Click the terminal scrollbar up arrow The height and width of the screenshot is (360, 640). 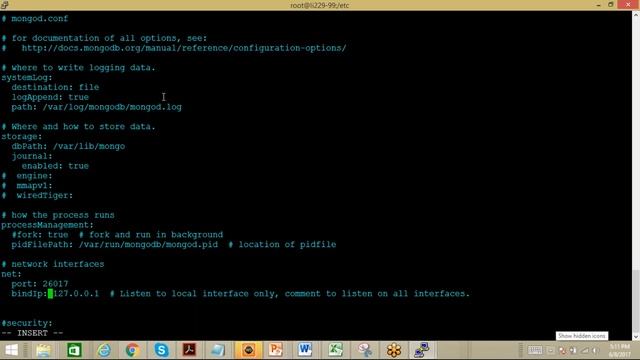[636, 15]
